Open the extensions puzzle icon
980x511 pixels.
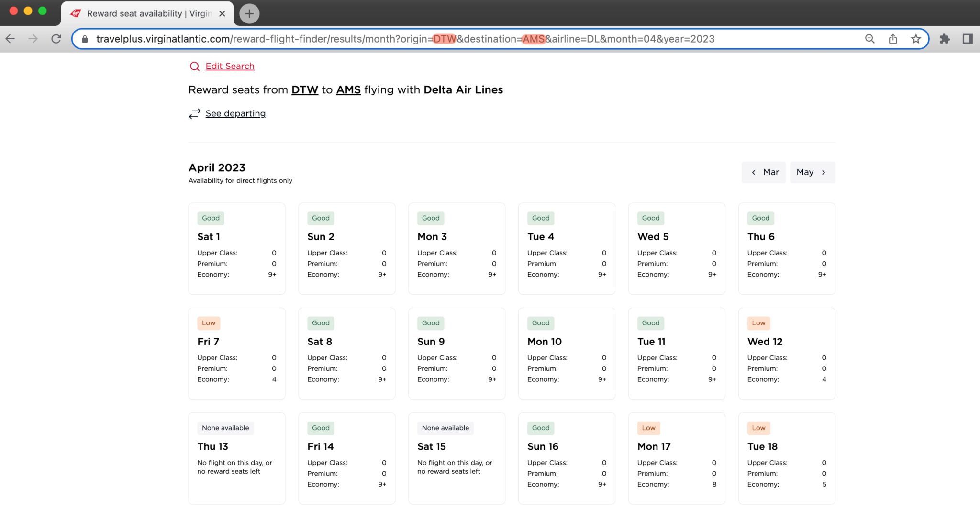[944, 39]
